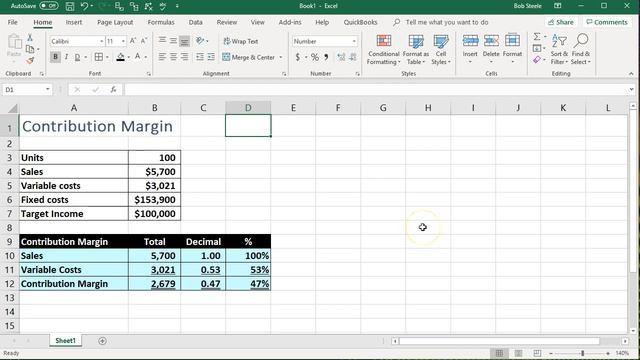Click the Comments button

pyautogui.click(x=607, y=22)
